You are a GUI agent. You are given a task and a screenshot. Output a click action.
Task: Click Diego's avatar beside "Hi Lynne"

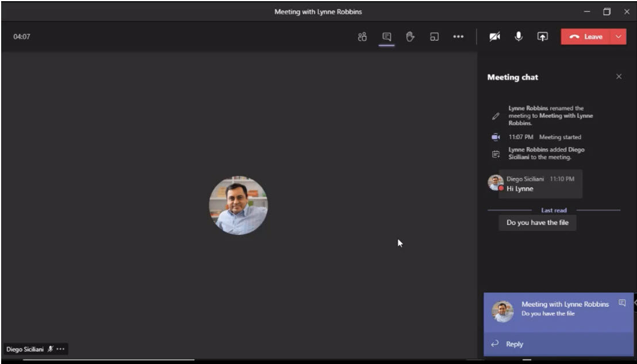pyautogui.click(x=495, y=183)
